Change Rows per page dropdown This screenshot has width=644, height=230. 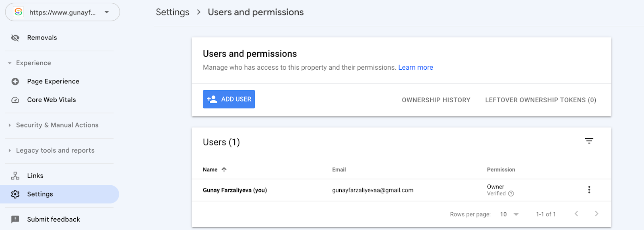[509, 214]
